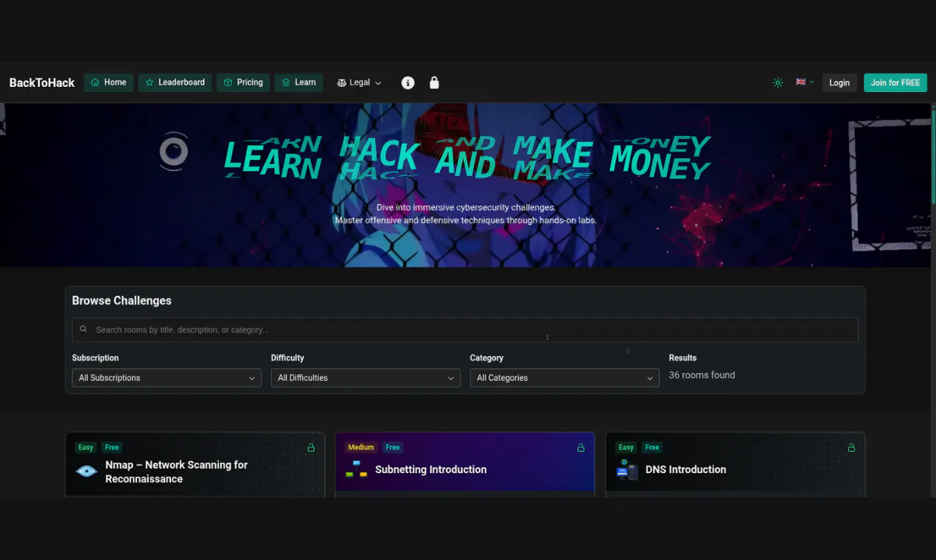Click Join for FREE button
The width and height of the screenshot is (936, 560).
pos(895,83)
